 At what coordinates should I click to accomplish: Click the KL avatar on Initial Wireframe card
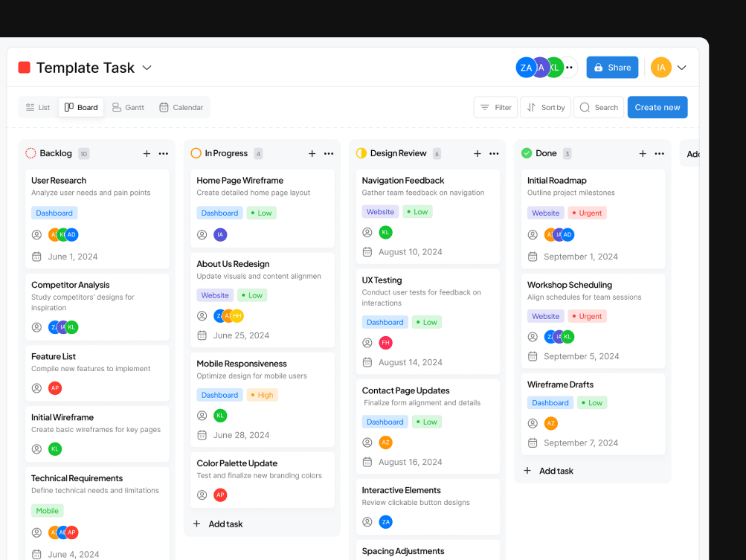(54, 448)
